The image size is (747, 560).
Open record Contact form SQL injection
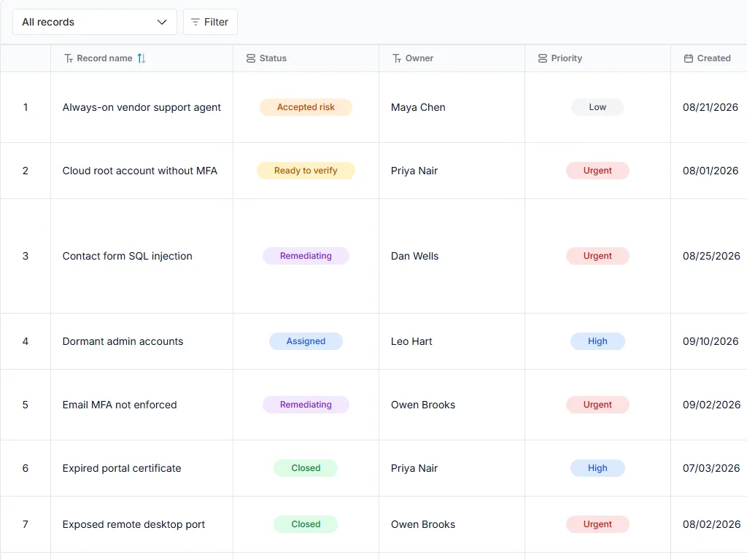click(x=127, y=256)
